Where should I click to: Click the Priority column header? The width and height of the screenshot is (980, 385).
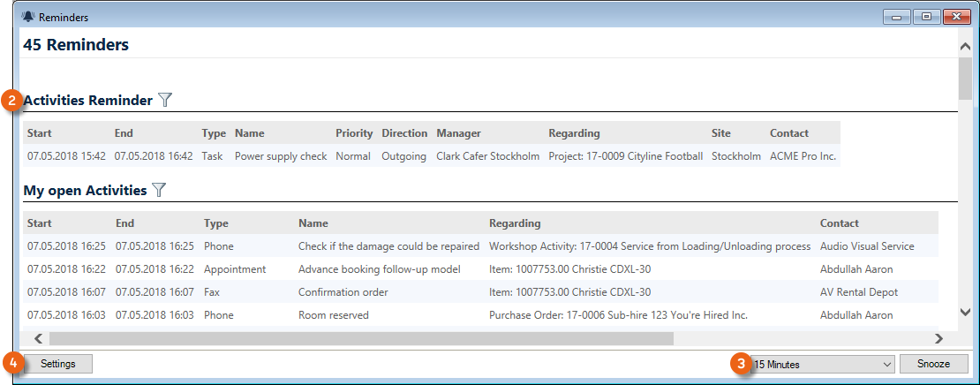[x=353, y=133]
